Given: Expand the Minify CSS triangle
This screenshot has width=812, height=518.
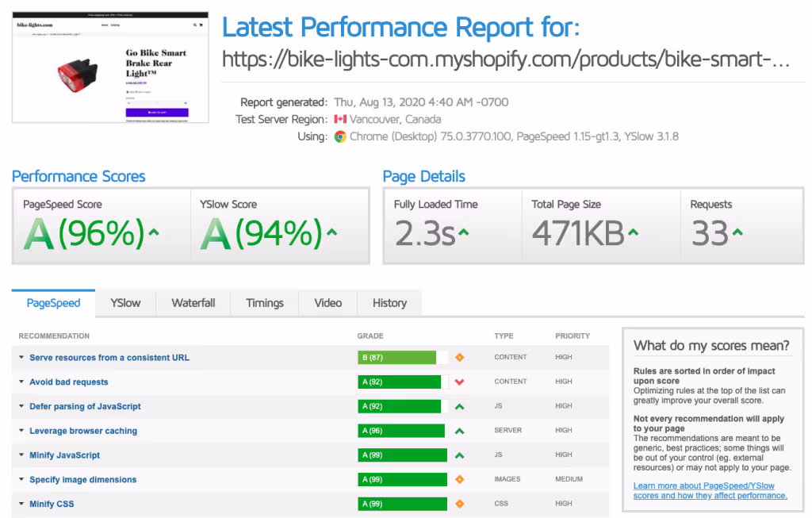Looking at the screenshot, I should point(21,504).
